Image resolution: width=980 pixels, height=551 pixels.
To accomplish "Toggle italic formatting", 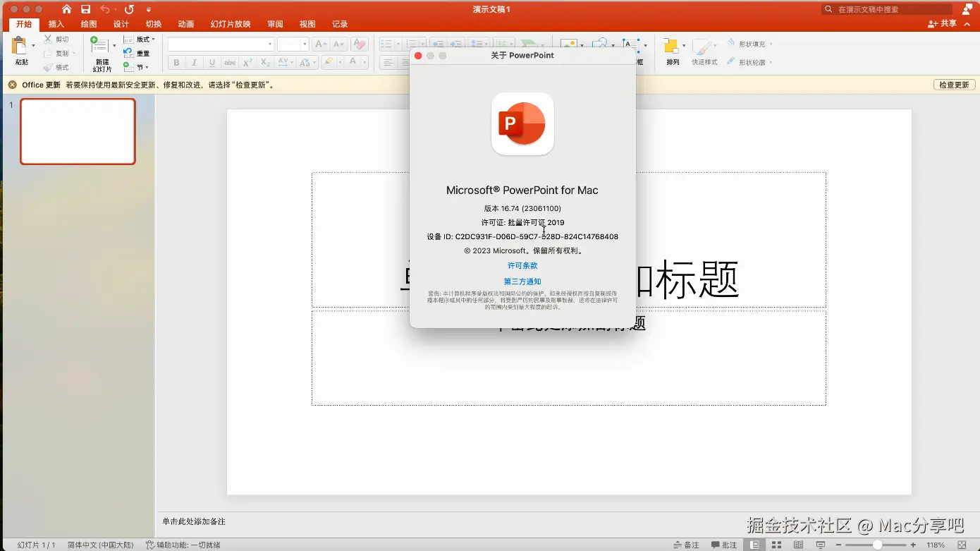I will click(194, 63).
